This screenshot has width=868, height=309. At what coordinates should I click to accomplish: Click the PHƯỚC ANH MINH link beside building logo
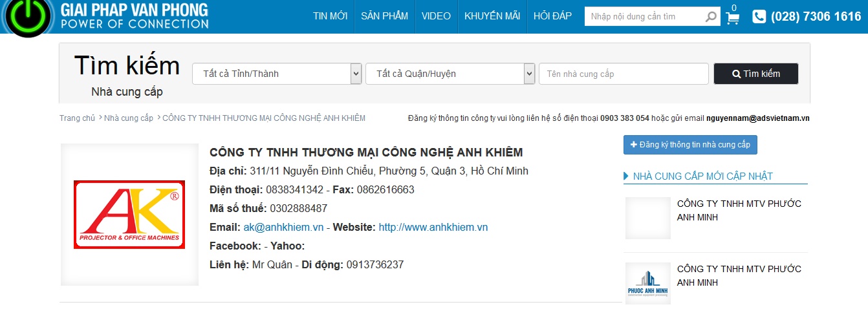pyautogui.click(x=739, y=276)
